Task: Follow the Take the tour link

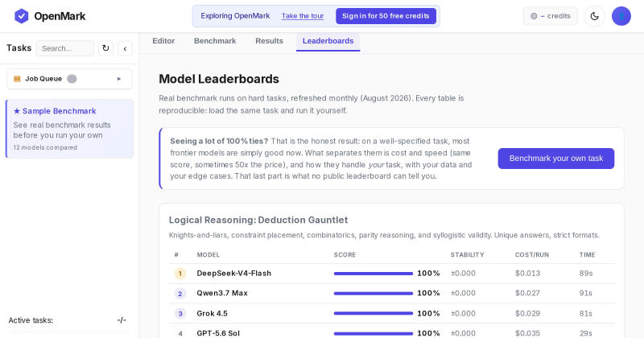Action: click(303, 16)
